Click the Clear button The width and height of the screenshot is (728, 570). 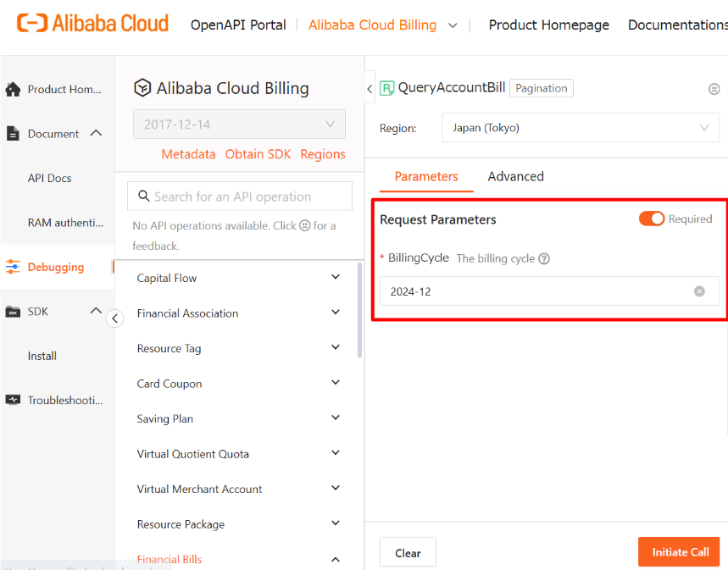tap(408, 551)
